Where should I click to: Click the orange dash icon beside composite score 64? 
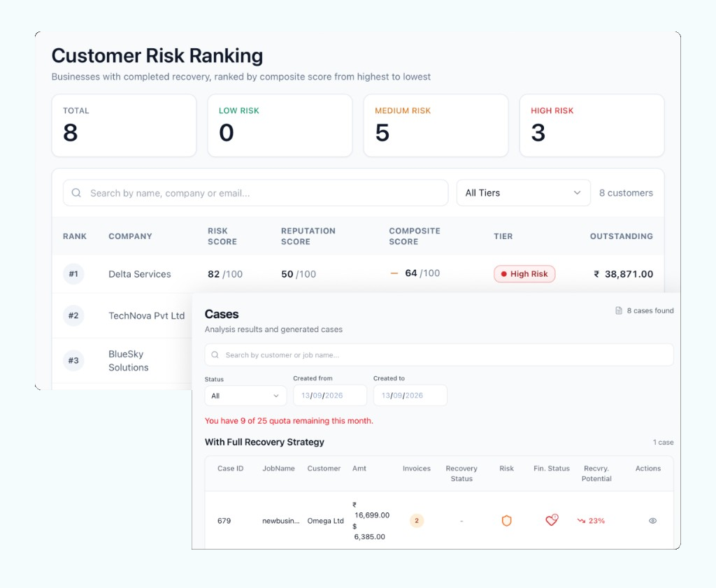(x=394, y=273)
